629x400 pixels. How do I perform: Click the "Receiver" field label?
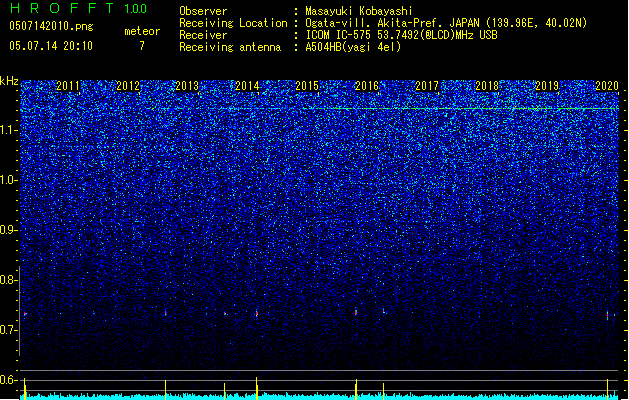pyautogui.click(x=203, y=35)
